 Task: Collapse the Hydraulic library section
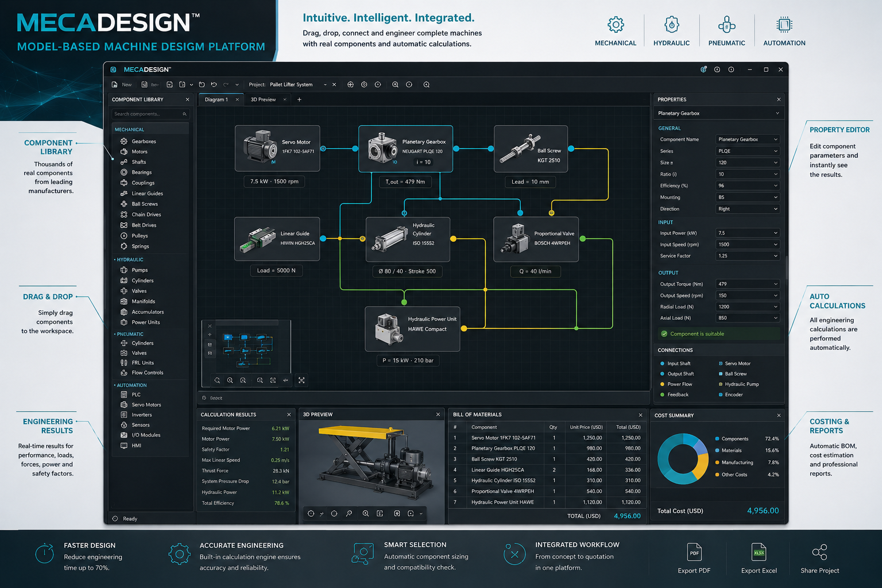coord(129,260)
